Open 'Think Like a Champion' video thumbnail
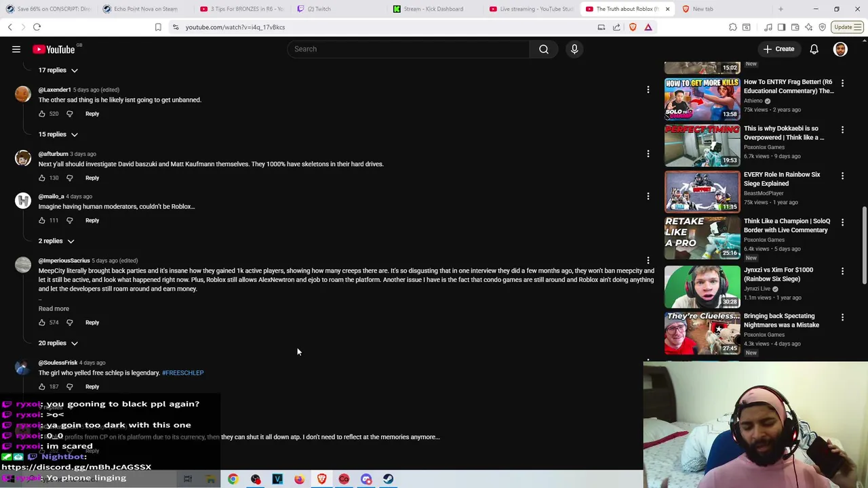This screenshot has height=488, width=868. click(x=702, y=239)
